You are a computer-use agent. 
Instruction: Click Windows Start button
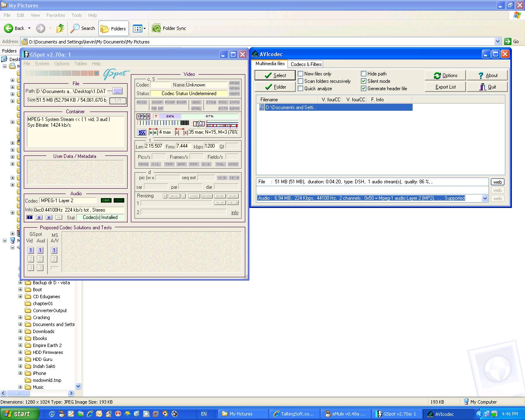click(20, 414)
